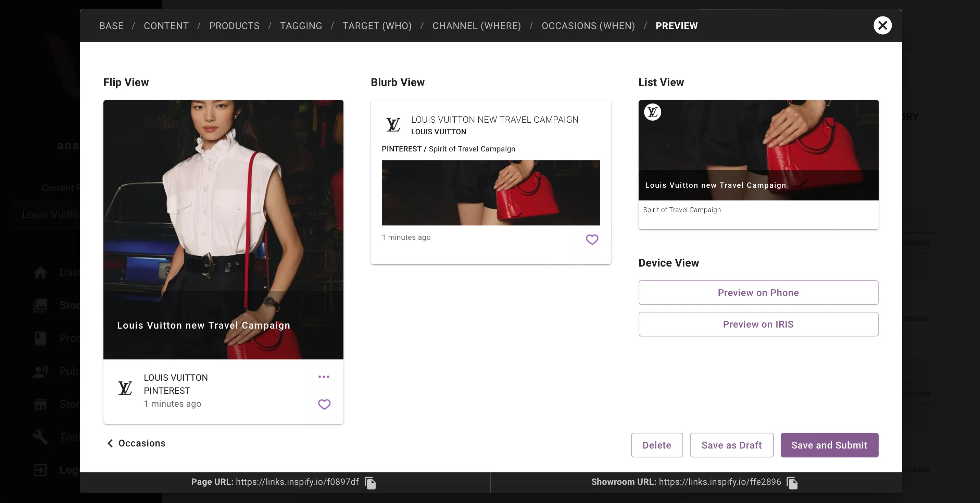Click Preview on IRIS button
980x503 pixels.
coord(758,324)
